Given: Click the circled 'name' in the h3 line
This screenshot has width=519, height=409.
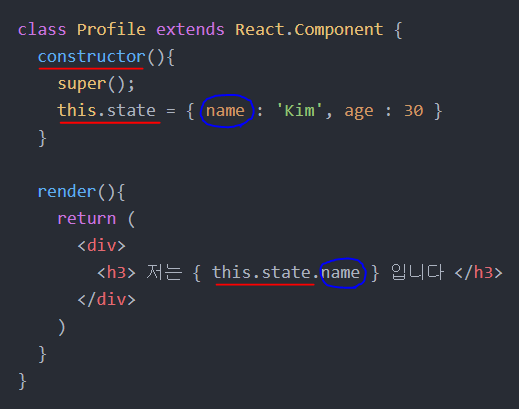Looking at the screenshot, I should (x=340, y=273).
